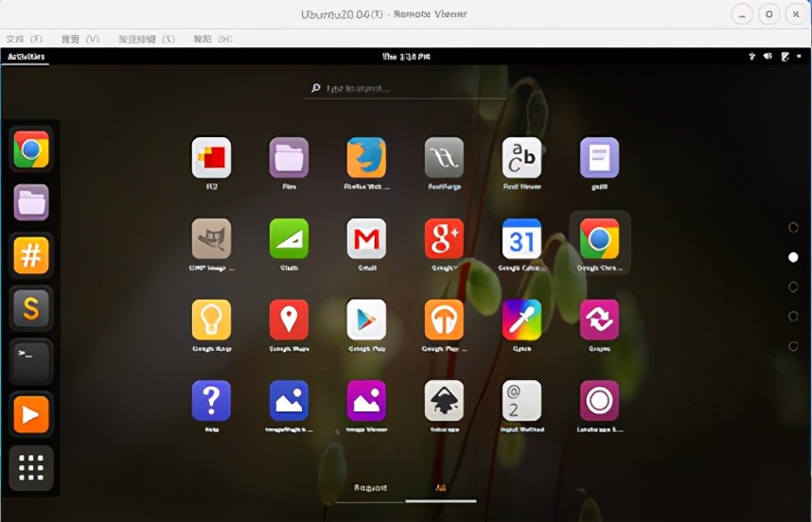Open the Gmail app

(x=366, y=238)
